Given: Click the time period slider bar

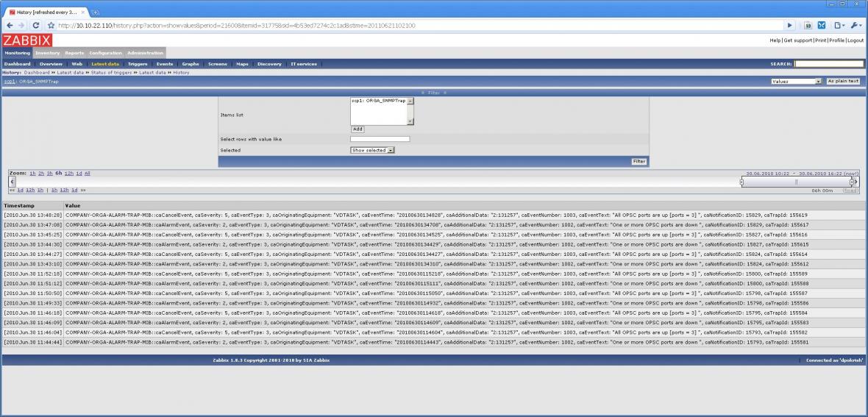Looking at the screenshot, I should [797, 182].
